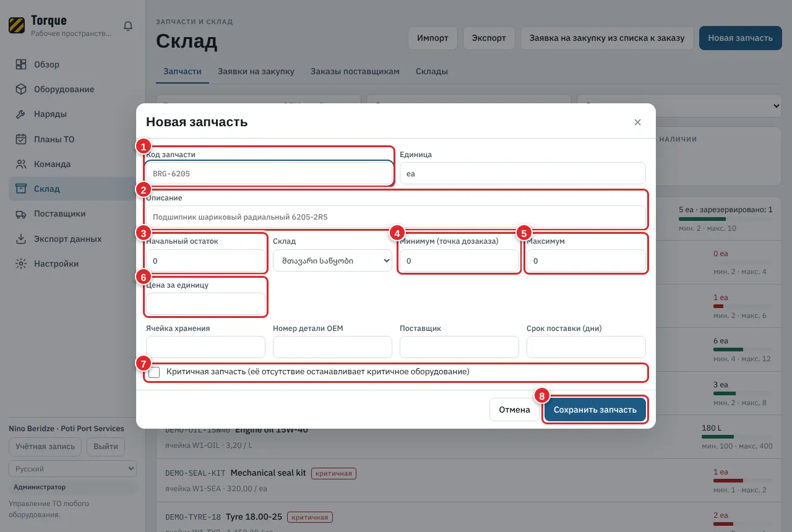Click the Сохранить запчасть button
The height and width of the screenshot is (532, 792).
pos(595,410)
